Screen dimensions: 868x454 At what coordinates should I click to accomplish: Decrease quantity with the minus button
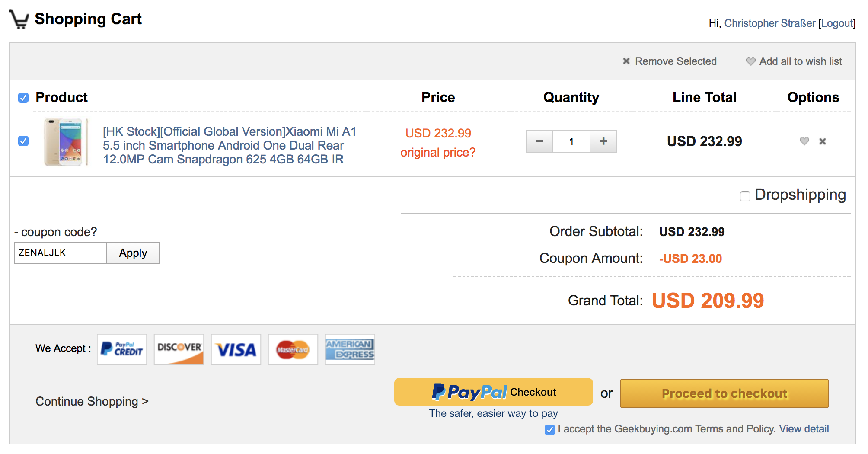pos(539,141)
